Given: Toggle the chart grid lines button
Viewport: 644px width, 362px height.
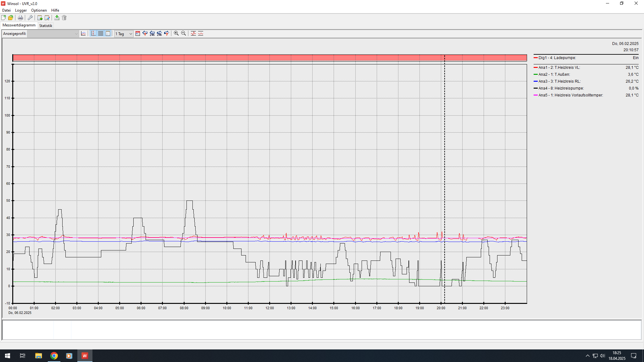Looking at the screenshot, I should click(x=101, y=34).
